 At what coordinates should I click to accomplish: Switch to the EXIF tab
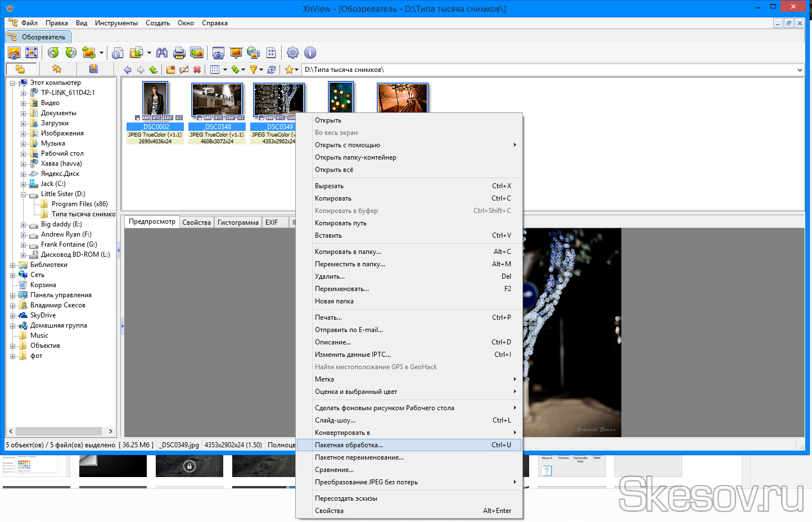click(x=272, y=223)
